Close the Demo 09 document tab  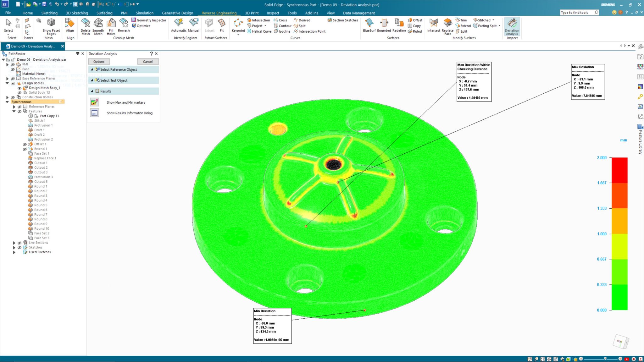point(62,46)
